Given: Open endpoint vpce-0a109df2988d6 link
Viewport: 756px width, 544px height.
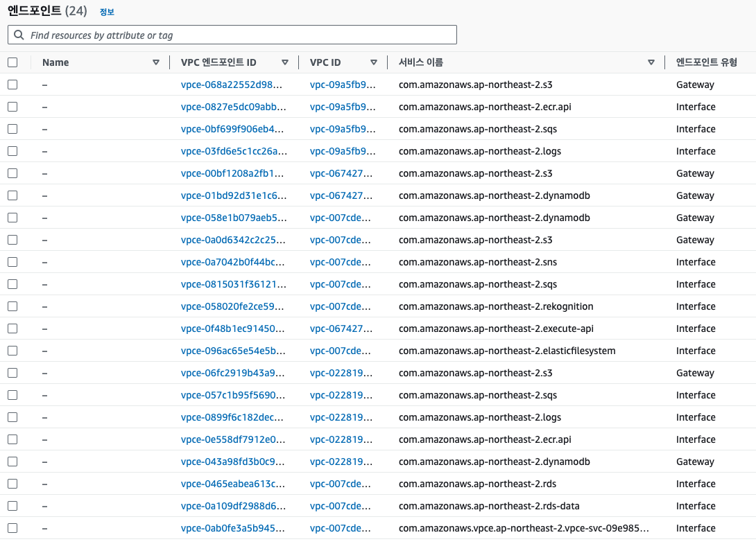Looking at the screenshot, I should coord(233,506).
